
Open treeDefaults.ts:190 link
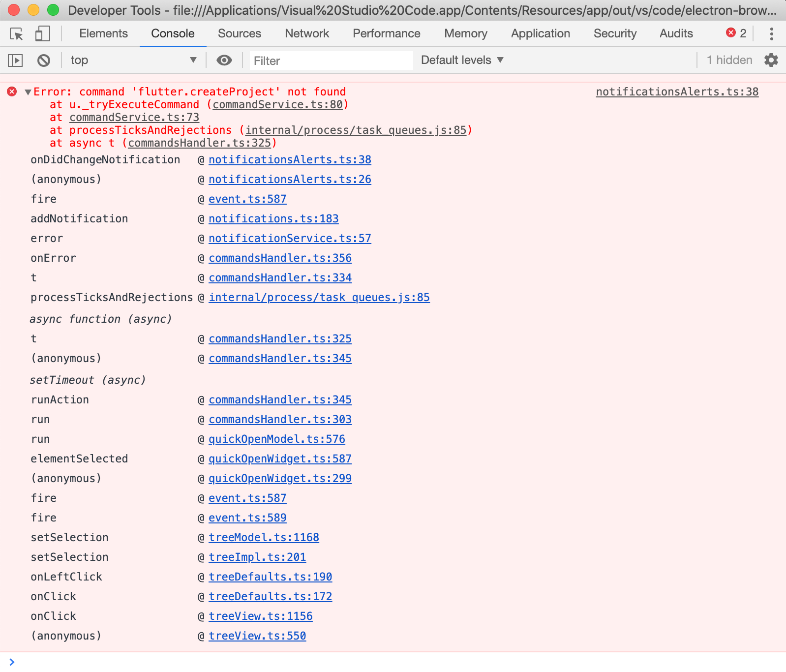tap(270, 577)
